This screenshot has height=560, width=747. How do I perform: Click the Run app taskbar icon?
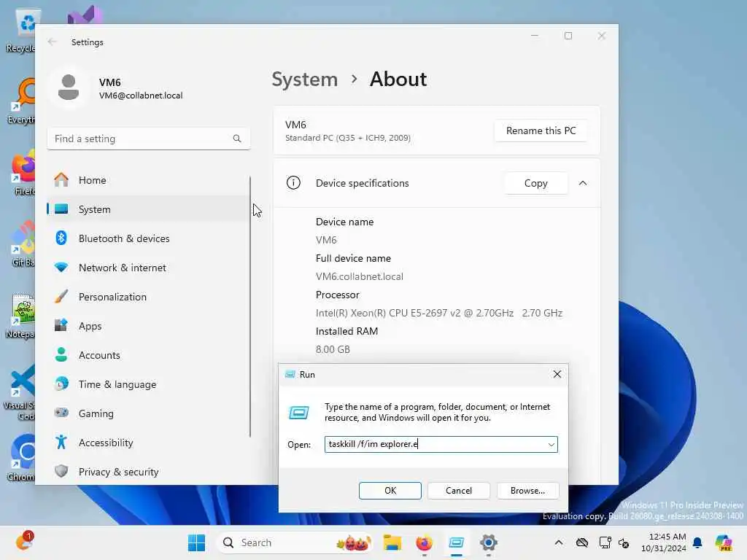[457, 542]
